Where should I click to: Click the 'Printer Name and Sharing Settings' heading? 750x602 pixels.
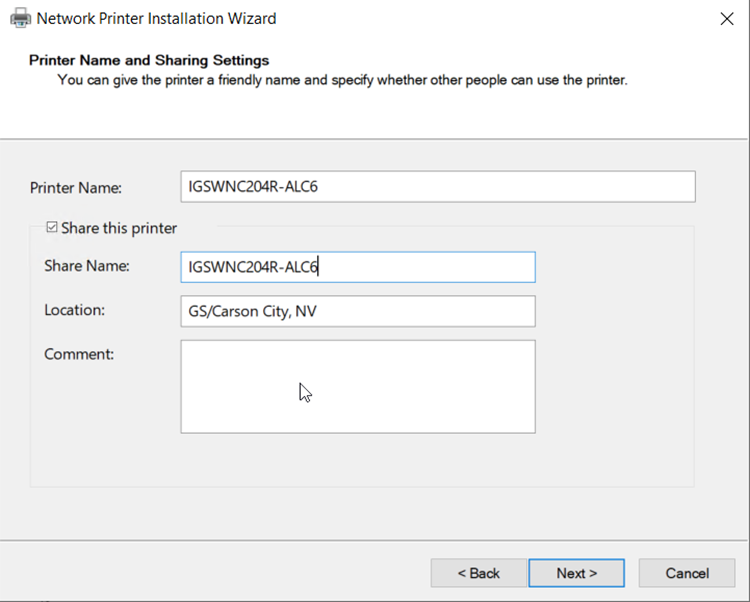point(149,60)
